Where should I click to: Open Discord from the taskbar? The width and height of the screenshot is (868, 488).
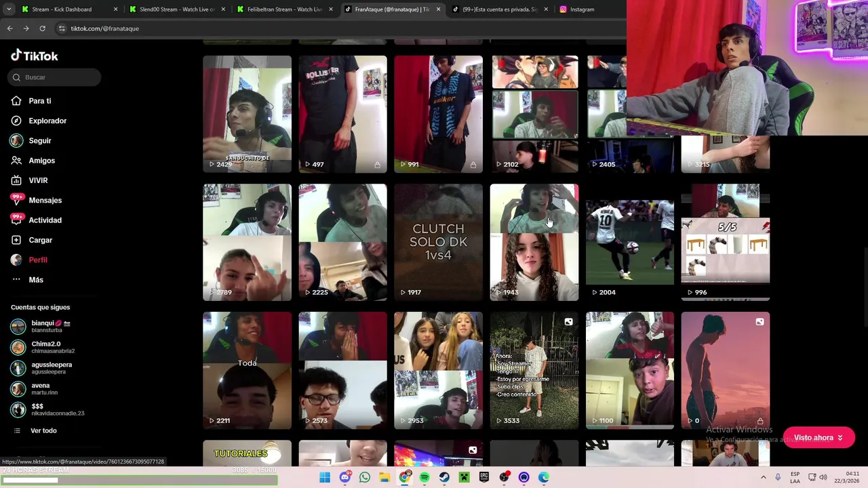coord(344,477)
